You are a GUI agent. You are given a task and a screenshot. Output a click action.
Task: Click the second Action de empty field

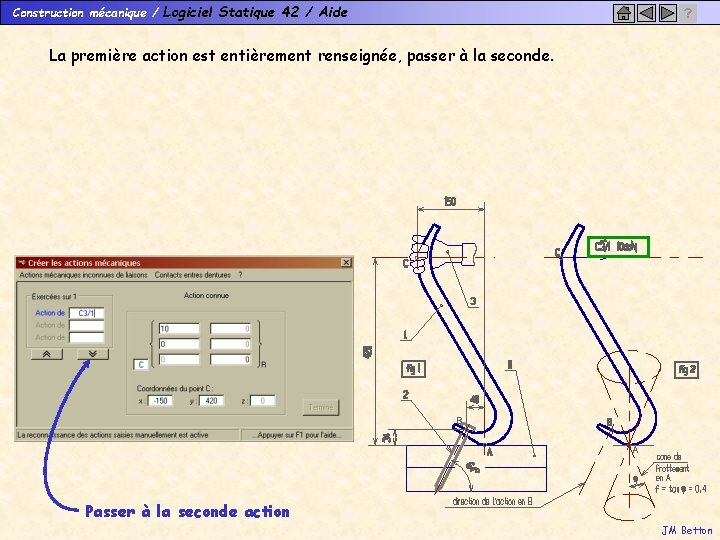pyautogui.click(x=86, y=326)
